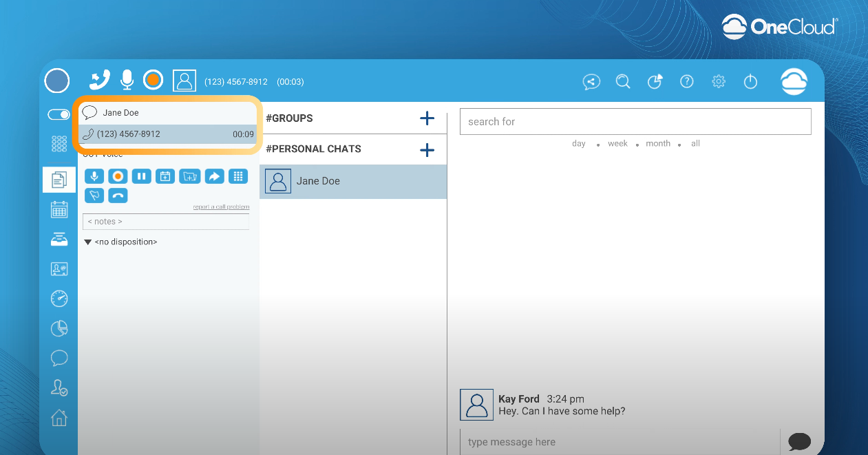Image resolution: width=868 pixels, height=455 pixels.
Task: Hang up with the end call button
Action: (x=118, y=195)
